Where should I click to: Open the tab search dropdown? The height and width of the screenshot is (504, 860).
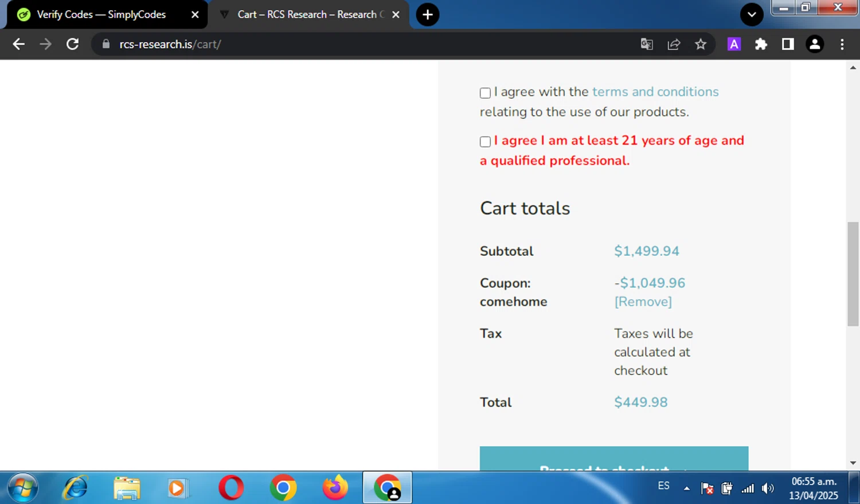pyautogui.click(x=752, y=14)
